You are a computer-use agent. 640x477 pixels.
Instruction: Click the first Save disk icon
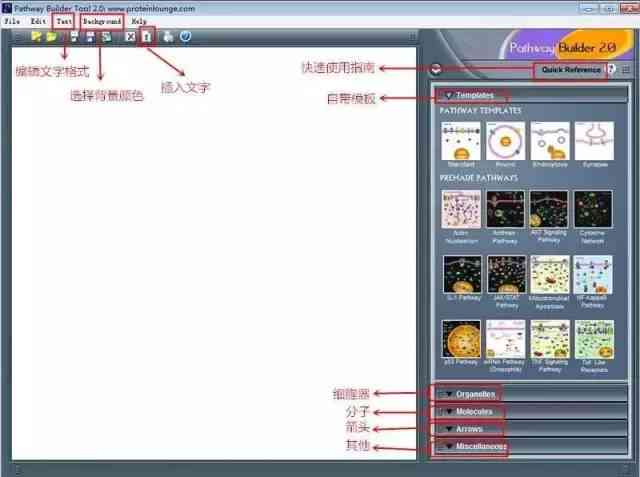(x=74, y=37)
